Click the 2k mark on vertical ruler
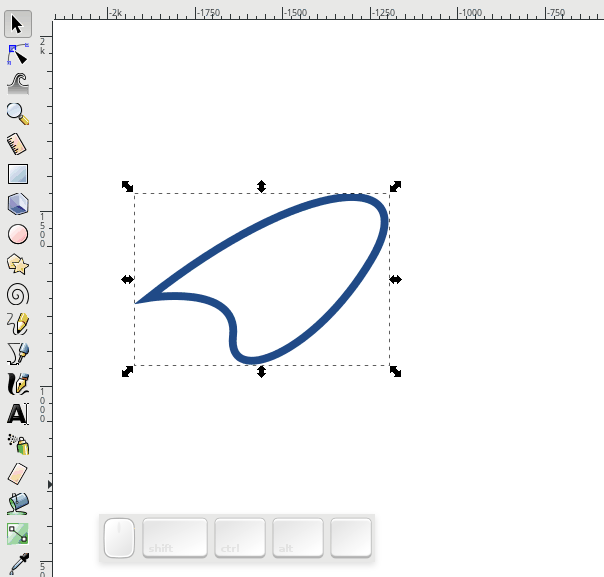This screenshot has height=577, width=604. coord(42,46)
